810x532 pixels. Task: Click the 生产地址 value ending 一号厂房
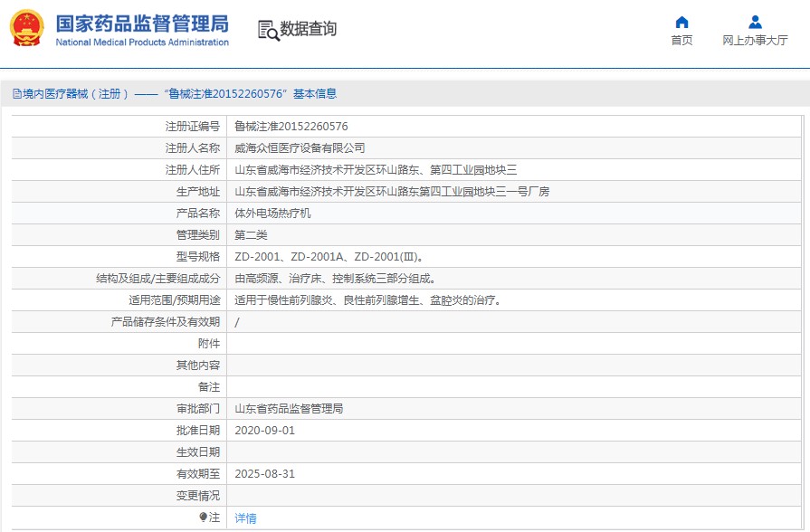coord(392,192)
